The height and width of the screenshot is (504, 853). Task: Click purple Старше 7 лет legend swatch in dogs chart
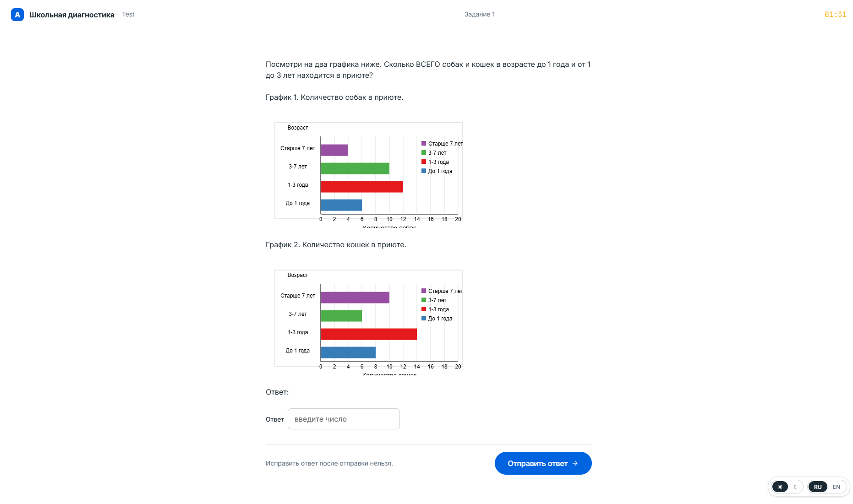pos(424,143)
